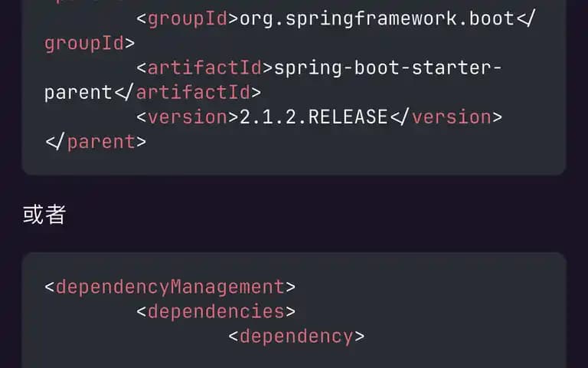Image resolution: width=588 pixels, height=368 pixels.
Task: Click the opening artifactId tag
Action: click(x=204, y=68)
